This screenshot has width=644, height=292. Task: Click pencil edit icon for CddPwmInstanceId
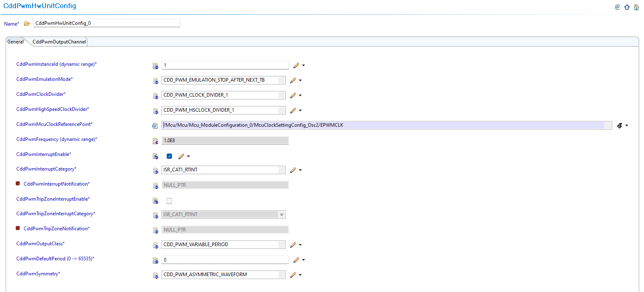[x=296, y=65]
